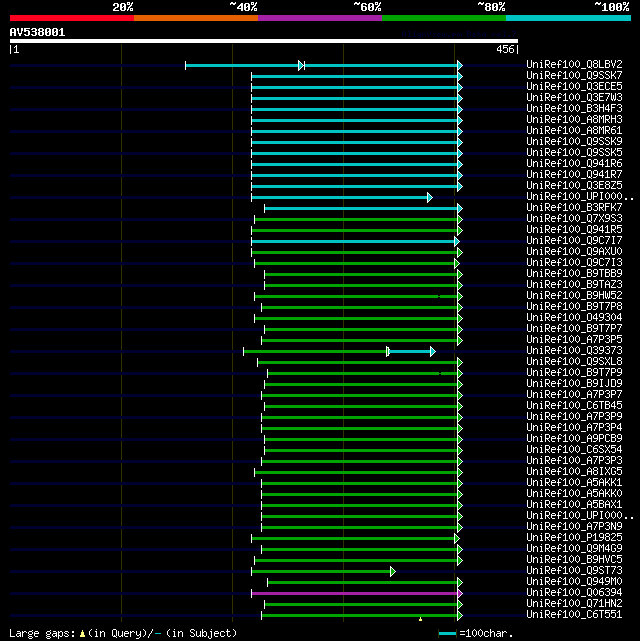Select UniRef100_B3H4F3 hit name
640x641 pixels.
pos(574,109)
